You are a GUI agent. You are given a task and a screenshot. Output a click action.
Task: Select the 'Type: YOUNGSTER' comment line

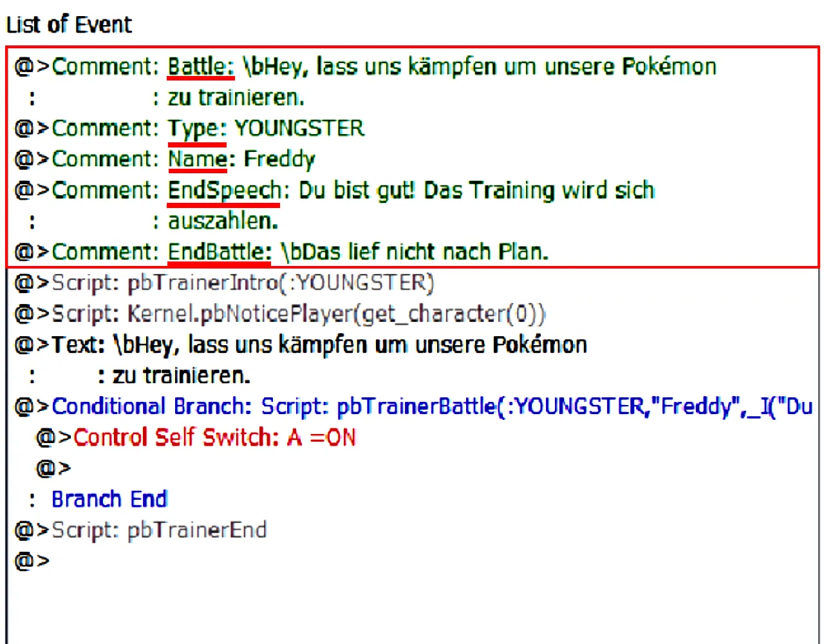pos(189,129)
